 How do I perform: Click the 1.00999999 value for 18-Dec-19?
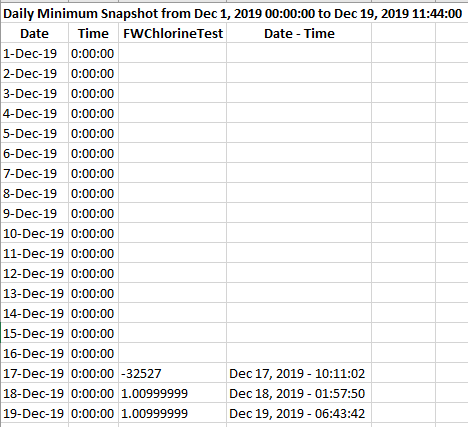(173, 393)
